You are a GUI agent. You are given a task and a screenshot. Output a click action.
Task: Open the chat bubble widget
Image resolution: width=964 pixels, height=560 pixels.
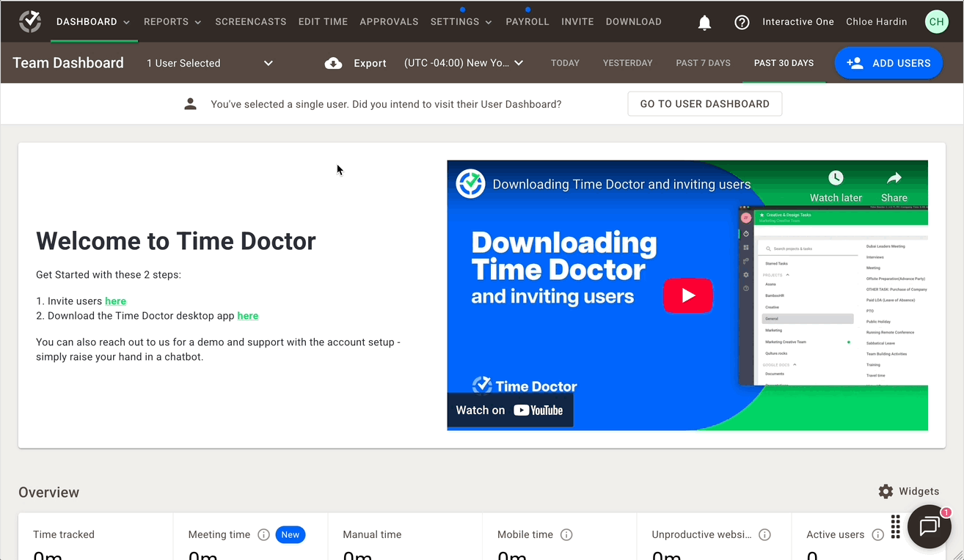click(x=930, y=526)
